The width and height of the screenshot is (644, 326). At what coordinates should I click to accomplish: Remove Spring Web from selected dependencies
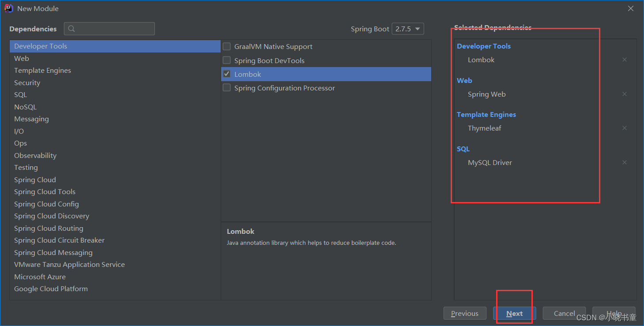624,94
